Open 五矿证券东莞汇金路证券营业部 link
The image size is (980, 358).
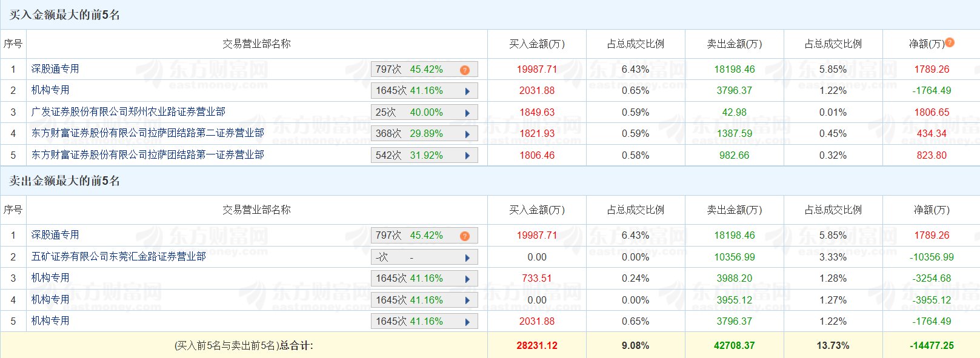(118, 257)
